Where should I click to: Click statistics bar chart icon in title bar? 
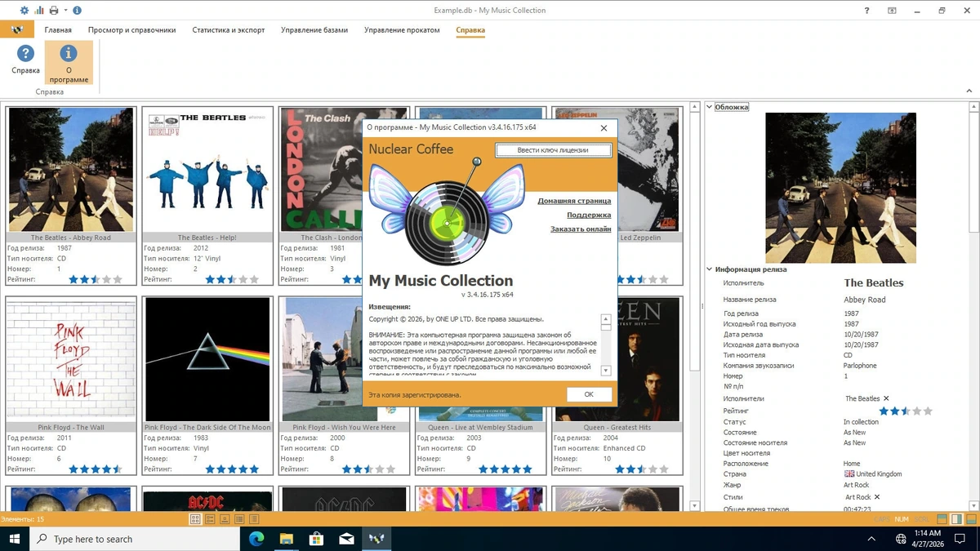pyautogui.click(x=38, y=11)
